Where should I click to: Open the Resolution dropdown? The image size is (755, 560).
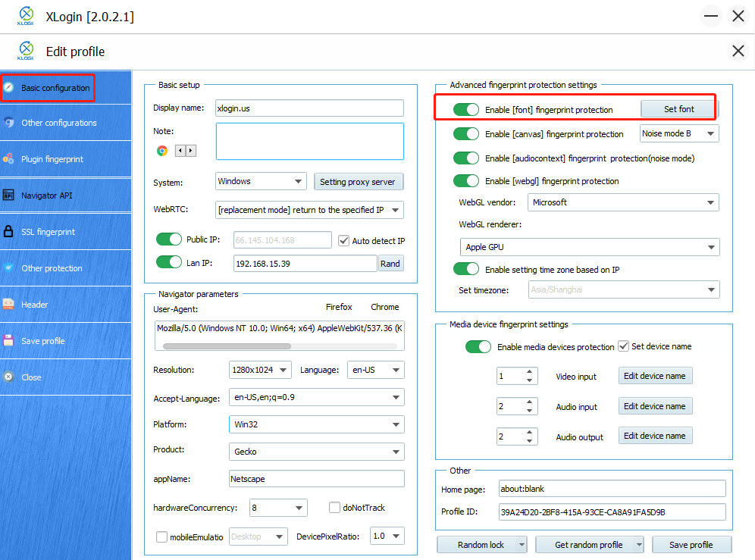[260, 370]
